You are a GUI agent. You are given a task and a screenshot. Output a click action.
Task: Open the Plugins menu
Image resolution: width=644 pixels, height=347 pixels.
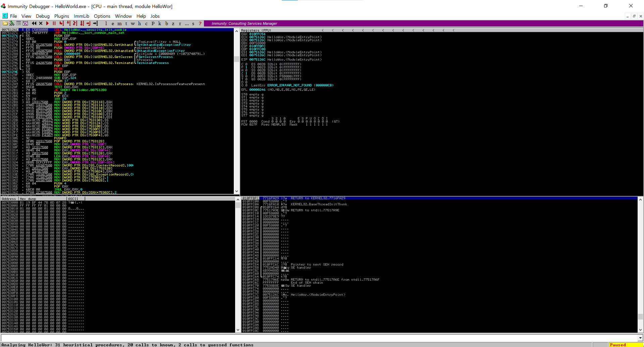[x=62, y=16]
